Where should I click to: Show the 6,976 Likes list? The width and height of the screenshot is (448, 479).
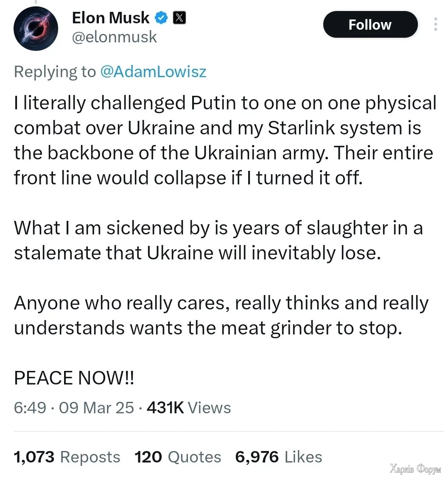coord(279,457)
